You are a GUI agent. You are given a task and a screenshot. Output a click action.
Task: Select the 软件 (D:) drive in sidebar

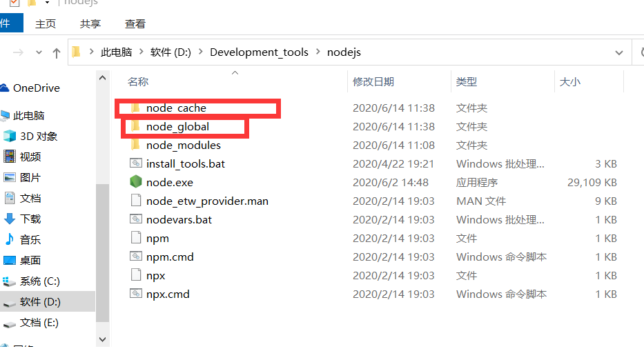40,302
